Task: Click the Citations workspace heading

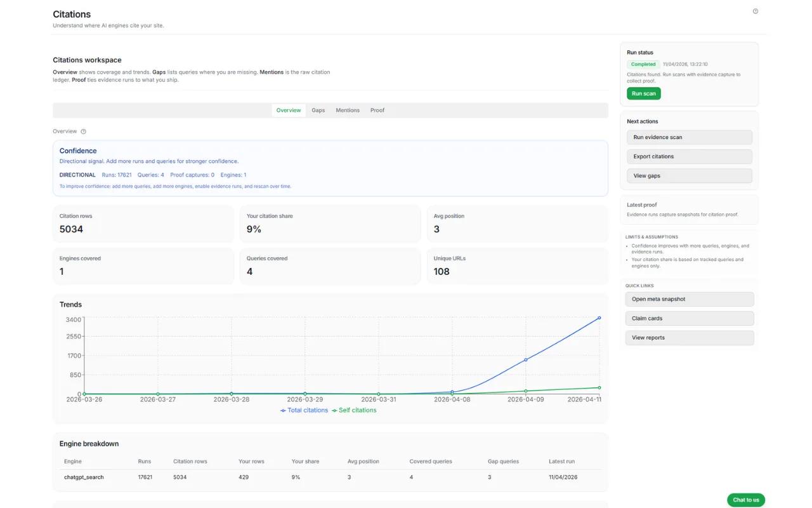Action: click(x=87, y=60)
